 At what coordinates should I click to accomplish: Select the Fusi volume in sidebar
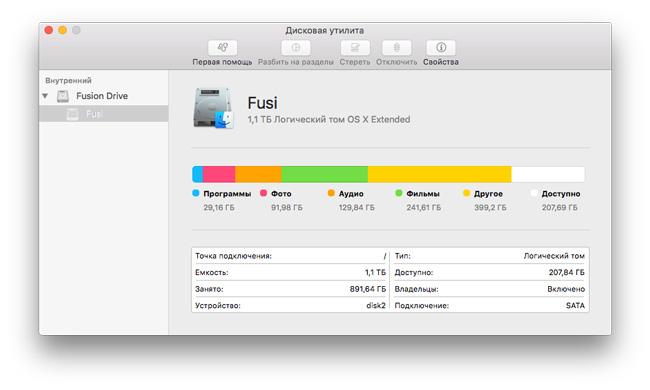point(104,114)
